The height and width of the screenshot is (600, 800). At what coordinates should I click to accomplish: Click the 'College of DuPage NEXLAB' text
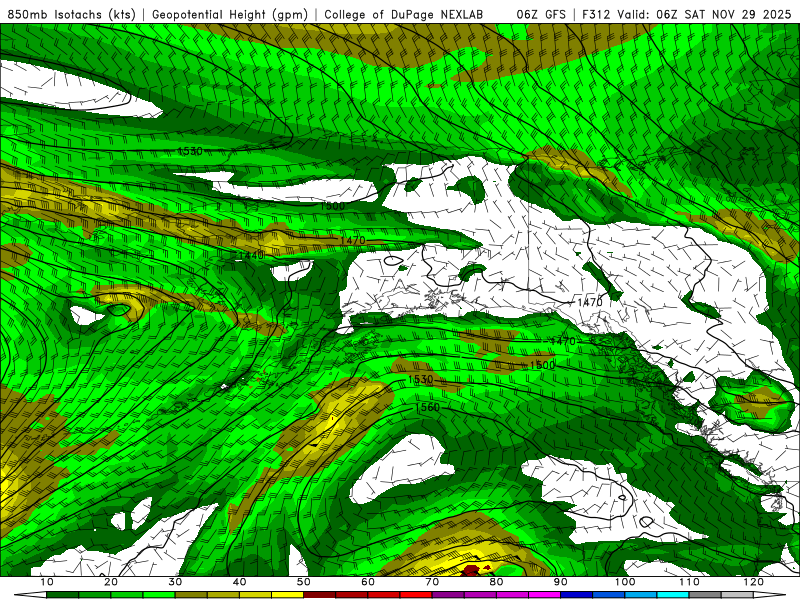[x=404, y=15]
